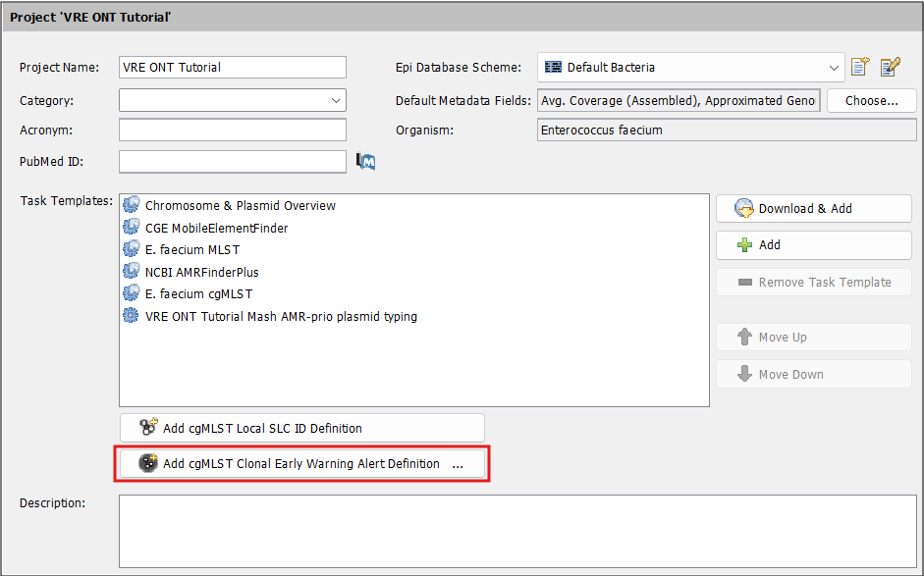Expand the Epi Database Scheme combo box
The width and height of the screenshot is (924, 576).
pos(690,67)
